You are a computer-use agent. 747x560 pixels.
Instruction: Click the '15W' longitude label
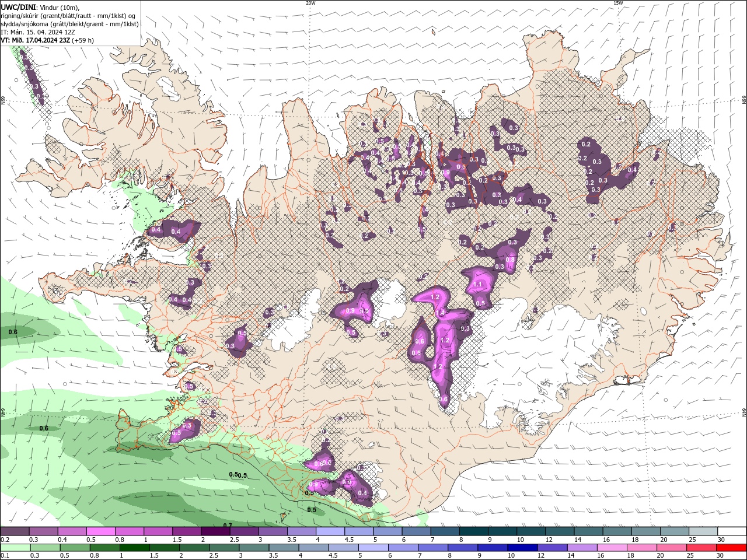click(x=618, y=3)
